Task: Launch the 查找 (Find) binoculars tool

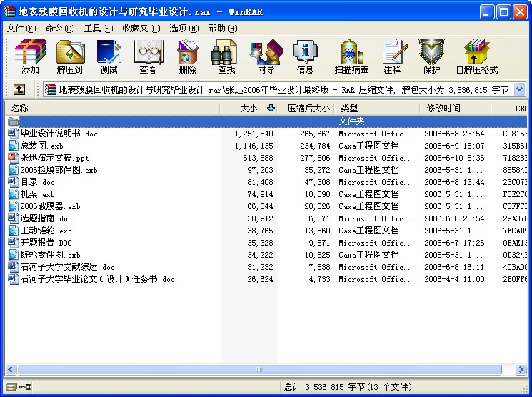Action: [226, 56]
